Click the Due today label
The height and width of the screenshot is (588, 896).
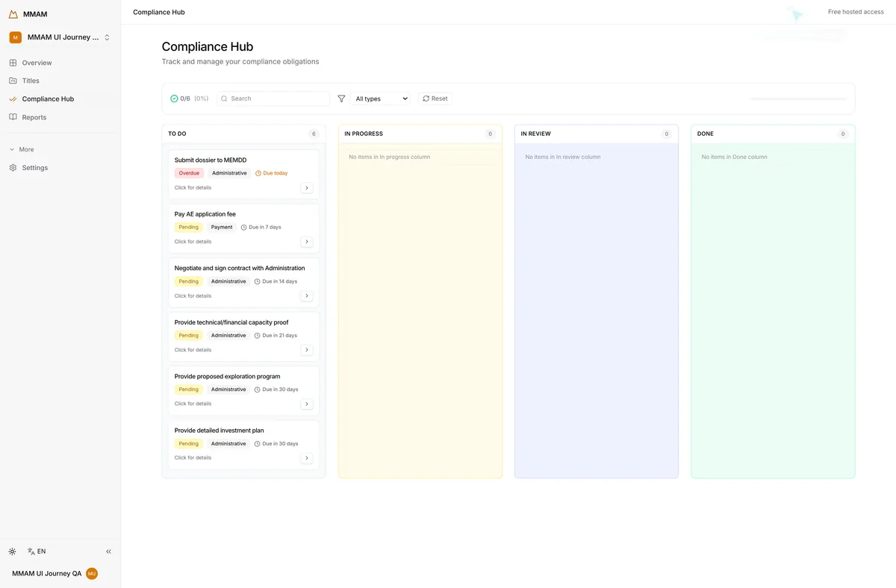pyautogui.click(x=272, y=173)
